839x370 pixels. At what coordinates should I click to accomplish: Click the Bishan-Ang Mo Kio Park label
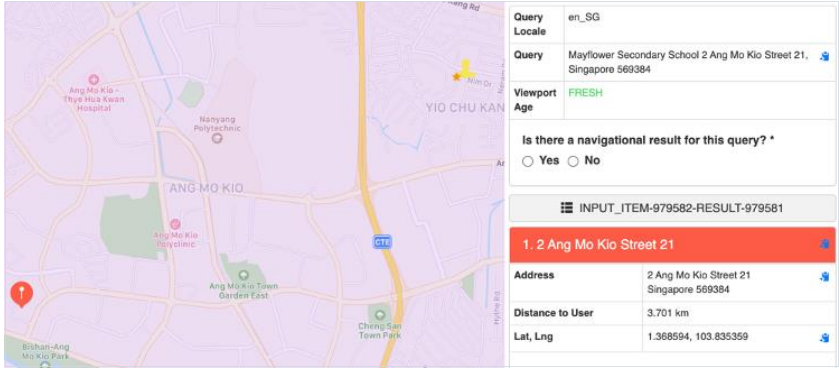click(45, 351)
